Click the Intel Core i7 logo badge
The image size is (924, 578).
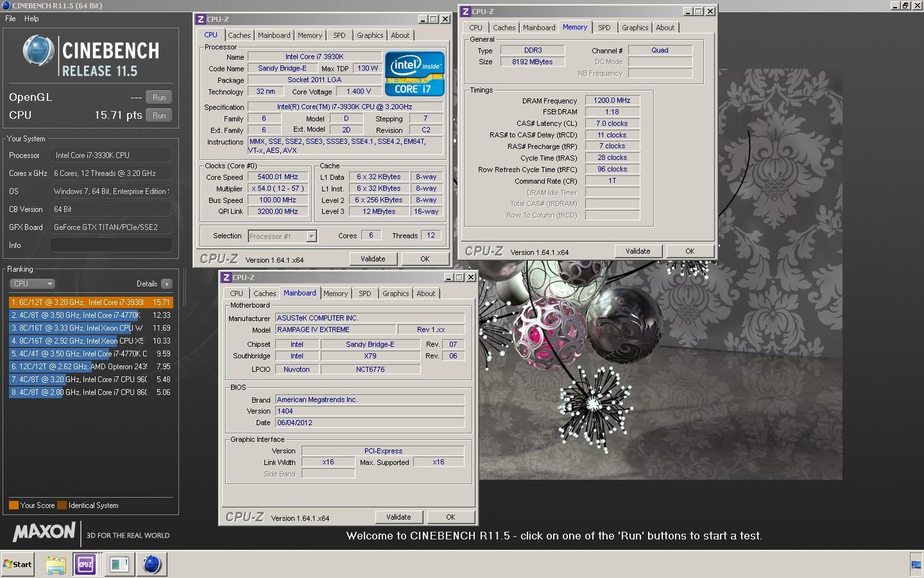coord(415,74)
